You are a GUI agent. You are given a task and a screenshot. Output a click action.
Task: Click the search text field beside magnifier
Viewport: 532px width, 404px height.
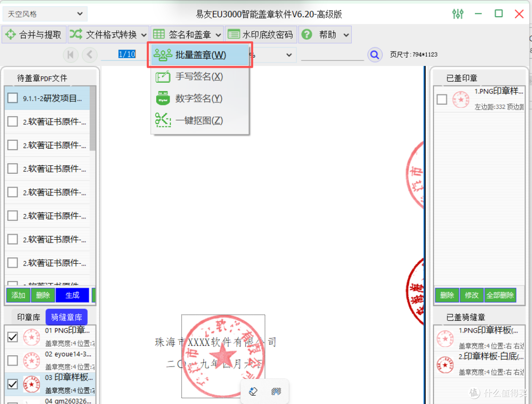point(332,55)
